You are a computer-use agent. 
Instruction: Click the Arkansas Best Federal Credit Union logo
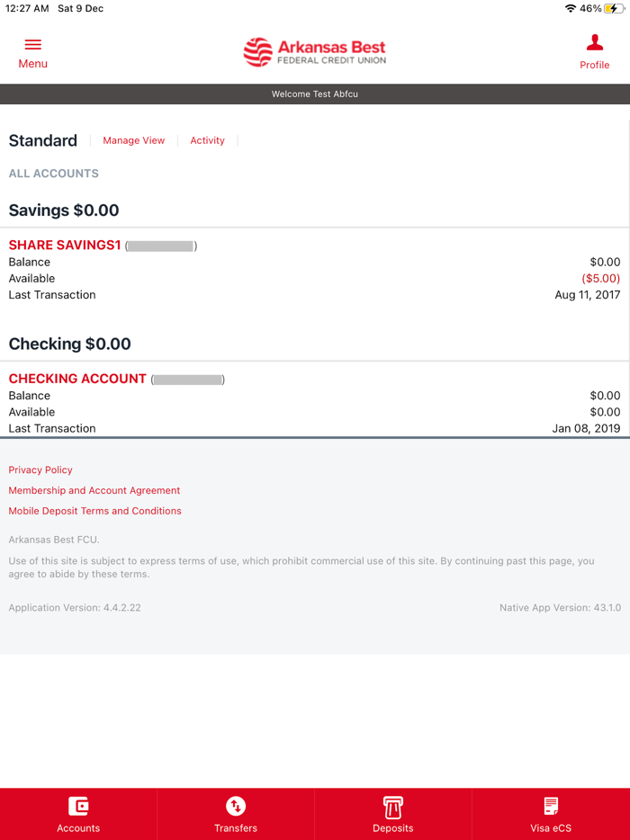(x=314, y=52)
